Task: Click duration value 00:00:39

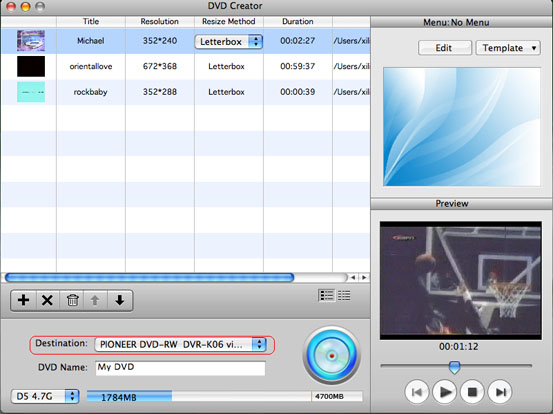Action: coord(298,92)
